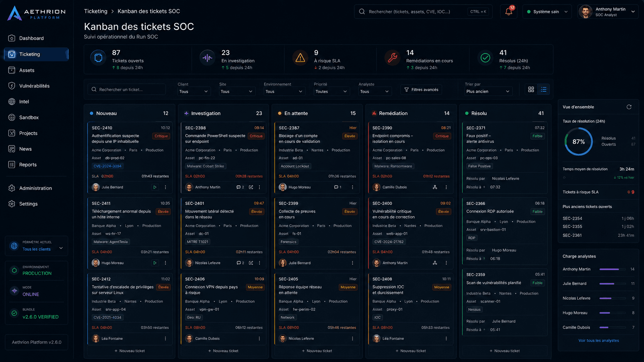Image resolution: width=644 pixels, height=362 pixels.
Task: Open more options for SEC-2408
Action: [x=446, y=339]
